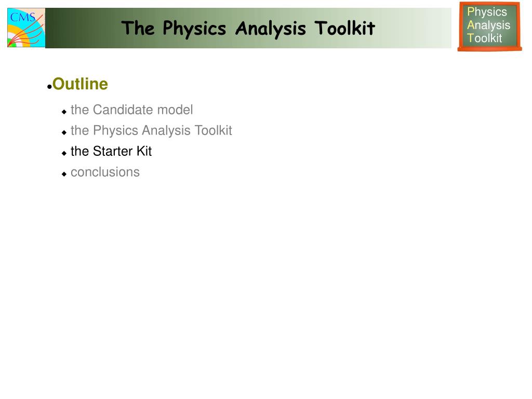Select the "conclusions" outline item
Viewport: 532px width, 399px height.
tap(105, 172)
